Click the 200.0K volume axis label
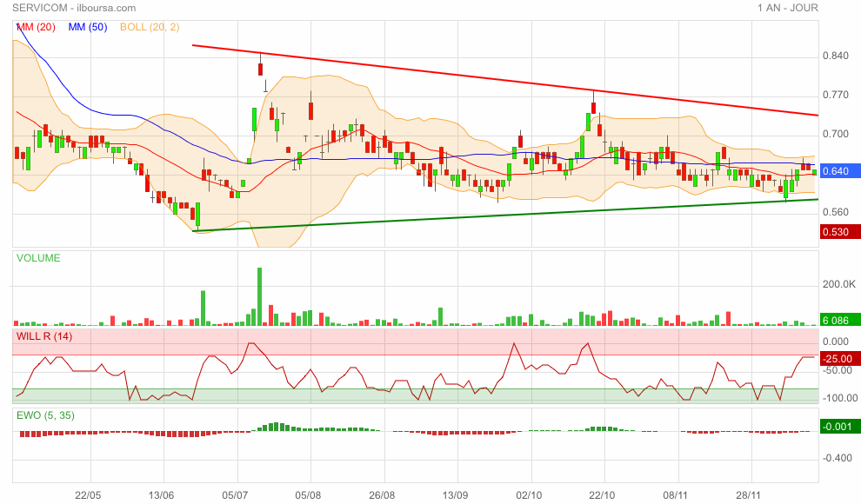This screenshot has height=504, width=861. click(839, 284)
